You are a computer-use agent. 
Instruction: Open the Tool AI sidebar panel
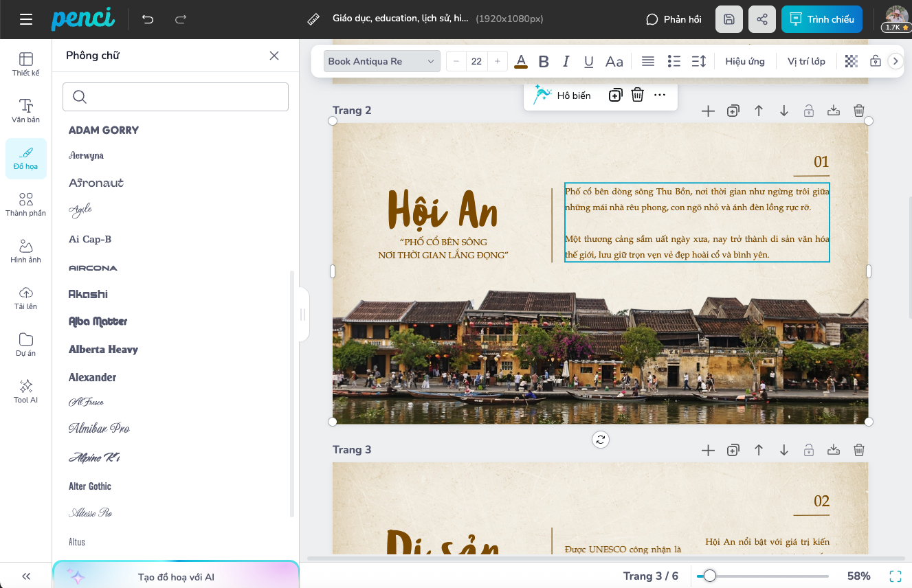(x=26, y=391)
